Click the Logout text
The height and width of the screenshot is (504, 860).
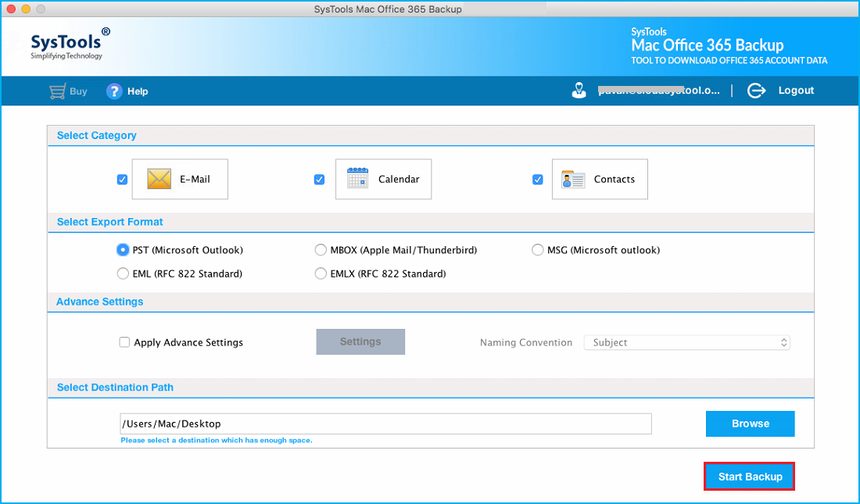(796, 91)
